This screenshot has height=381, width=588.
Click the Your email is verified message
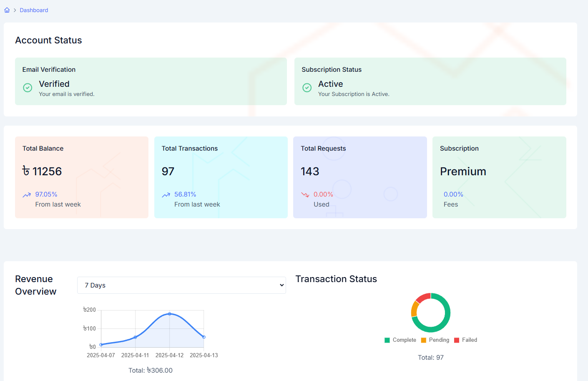pos(67,94)
